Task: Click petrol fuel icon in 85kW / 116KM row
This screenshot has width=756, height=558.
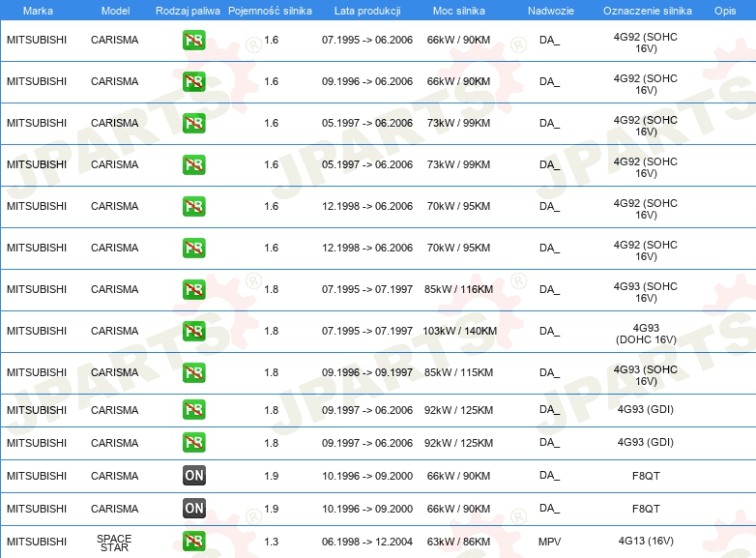Action: pyautogui.click(x=193, y=289)
